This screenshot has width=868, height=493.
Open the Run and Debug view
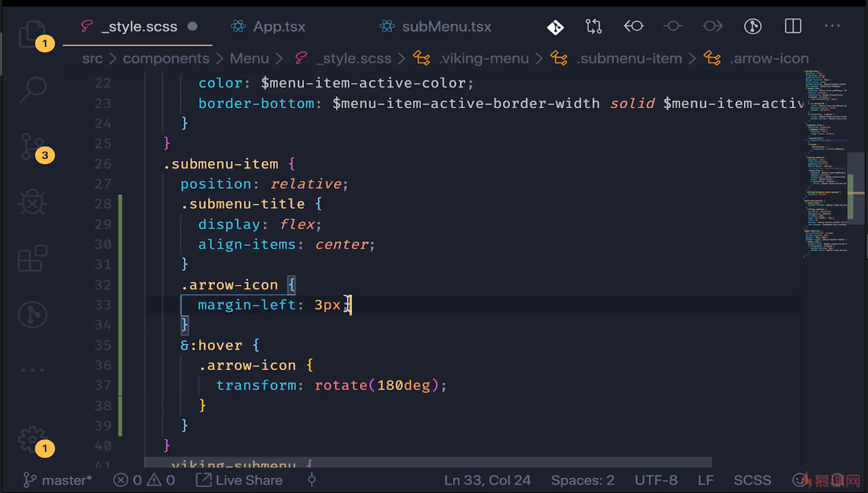32,203
